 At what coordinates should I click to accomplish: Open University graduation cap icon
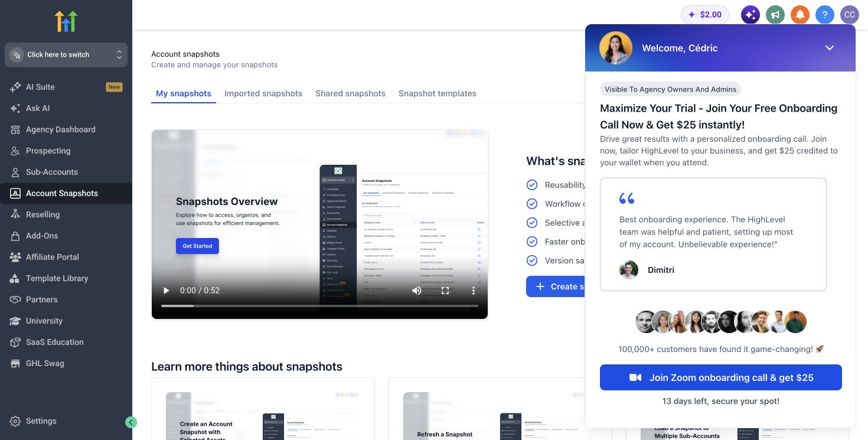[15, 321]
